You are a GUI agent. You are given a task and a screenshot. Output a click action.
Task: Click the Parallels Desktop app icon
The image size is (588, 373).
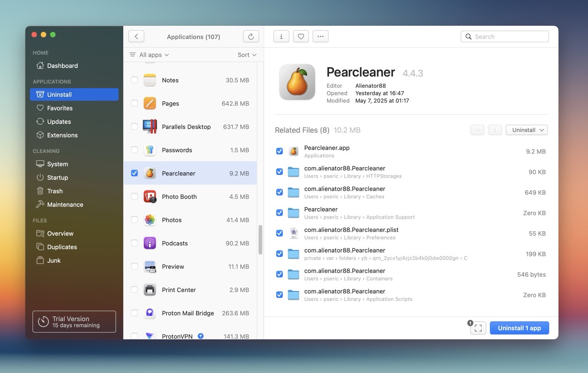[x=150, y=126]
